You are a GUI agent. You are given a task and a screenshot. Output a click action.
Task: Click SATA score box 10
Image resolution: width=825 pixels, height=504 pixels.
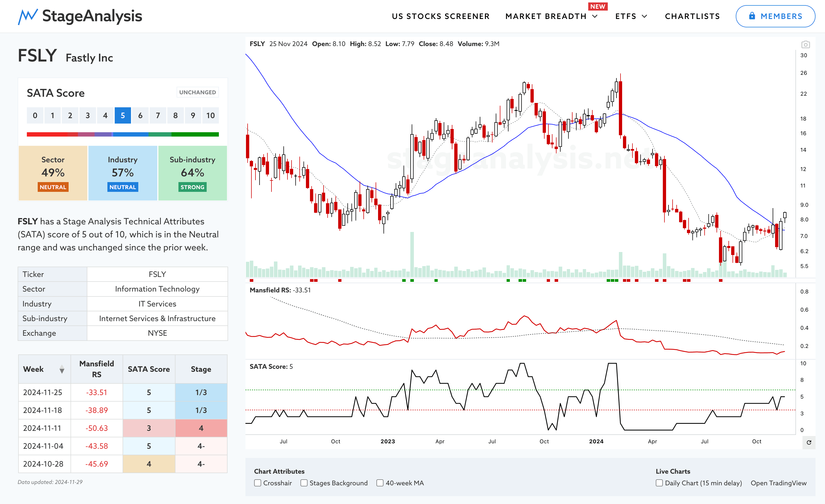pyautogui.click(x=210, y=115)
